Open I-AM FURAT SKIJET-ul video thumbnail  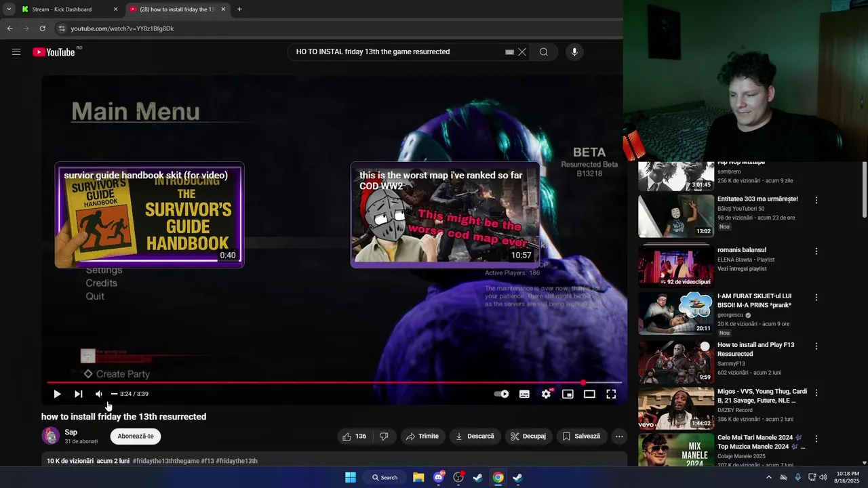[676, 312]
